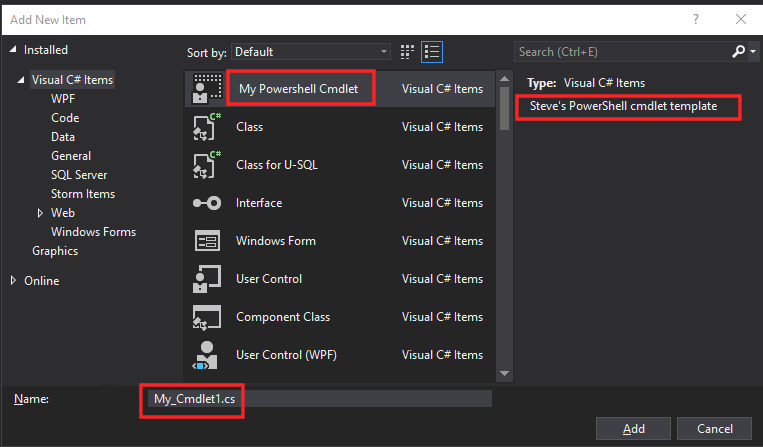Choose the Class for U-SQL icon
This screenshot has height=447, width=763.
206,165
